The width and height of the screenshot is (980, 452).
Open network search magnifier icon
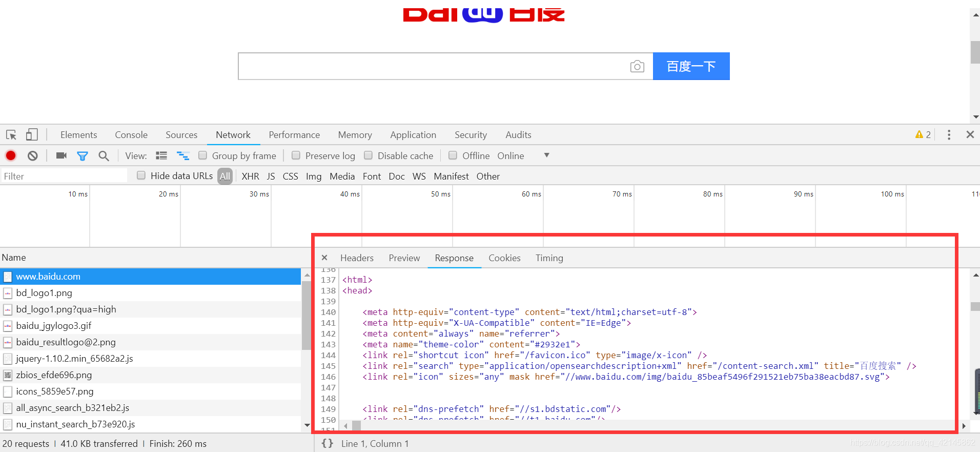[104, 155]
